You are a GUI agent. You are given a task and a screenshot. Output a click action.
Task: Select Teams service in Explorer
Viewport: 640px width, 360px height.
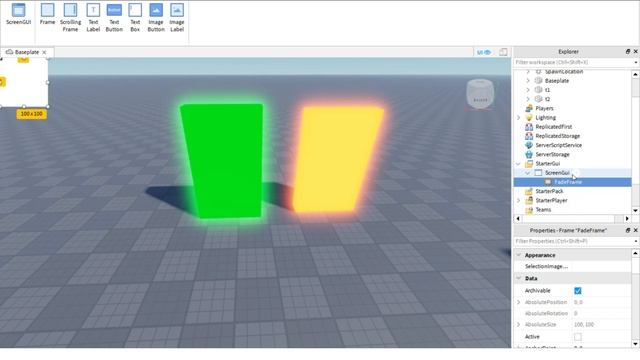pyautogui.click(x=543, y=209)
